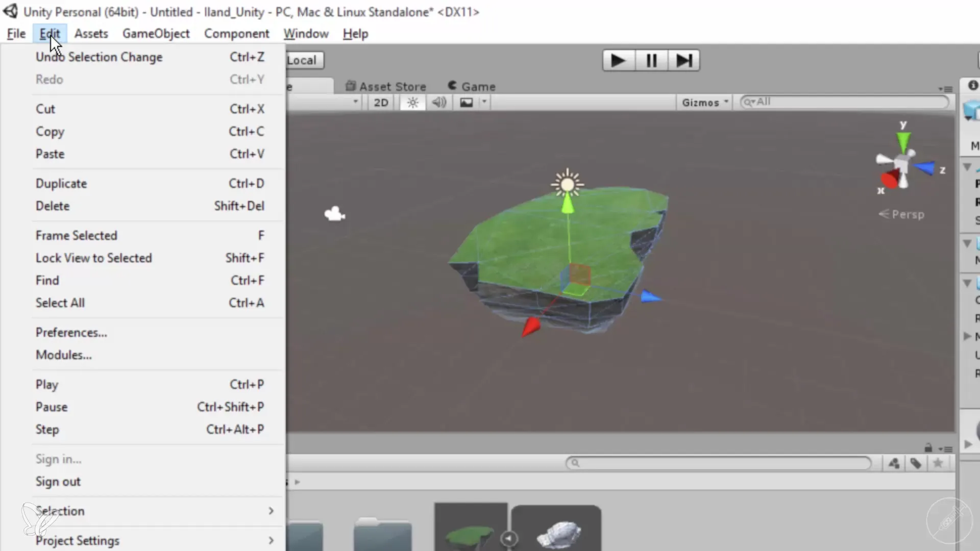
Task: Click the directional light sun icon in the scene
Action: click(x=567, y=184)
